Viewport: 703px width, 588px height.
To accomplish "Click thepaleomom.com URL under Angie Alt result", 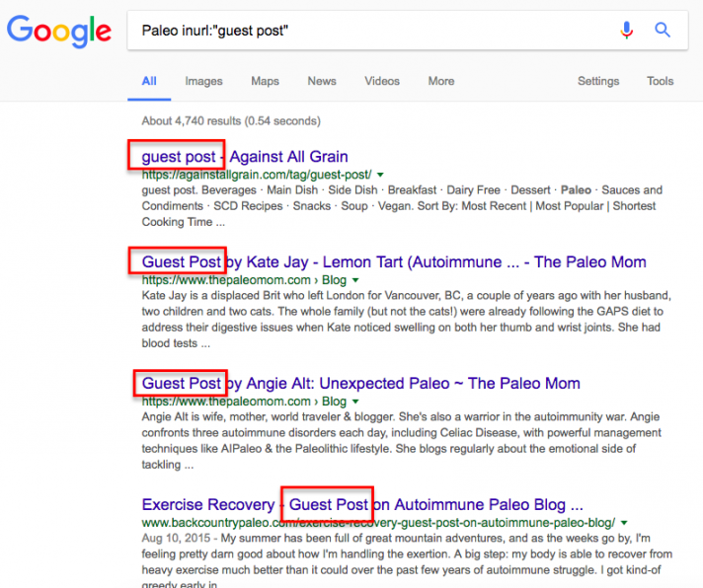I will coord(244,402).
